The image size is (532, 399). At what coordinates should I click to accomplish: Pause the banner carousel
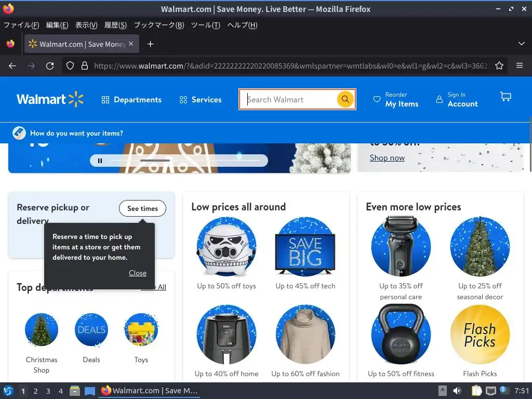pos(100,161)
